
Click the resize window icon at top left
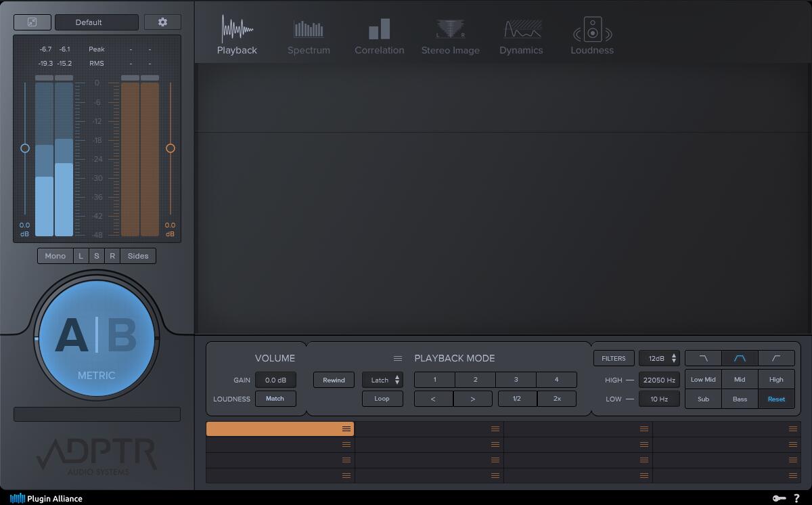pyautogui.click(x=32, y=22)
